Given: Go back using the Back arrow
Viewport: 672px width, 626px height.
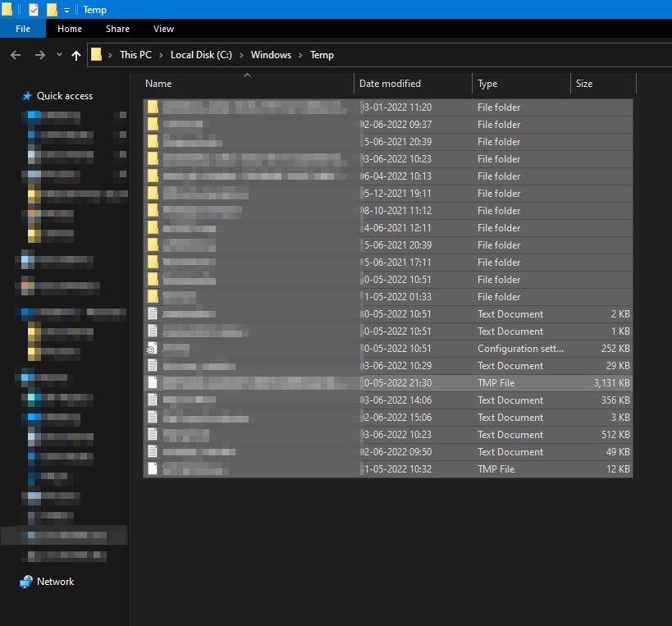Looking at the screenshot, I should [x=16, y=55].
